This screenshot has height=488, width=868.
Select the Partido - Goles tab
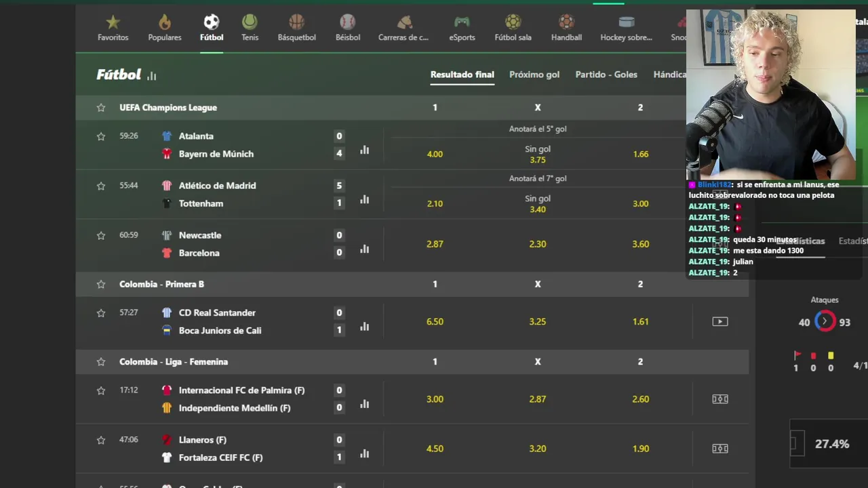click(606, 75)
